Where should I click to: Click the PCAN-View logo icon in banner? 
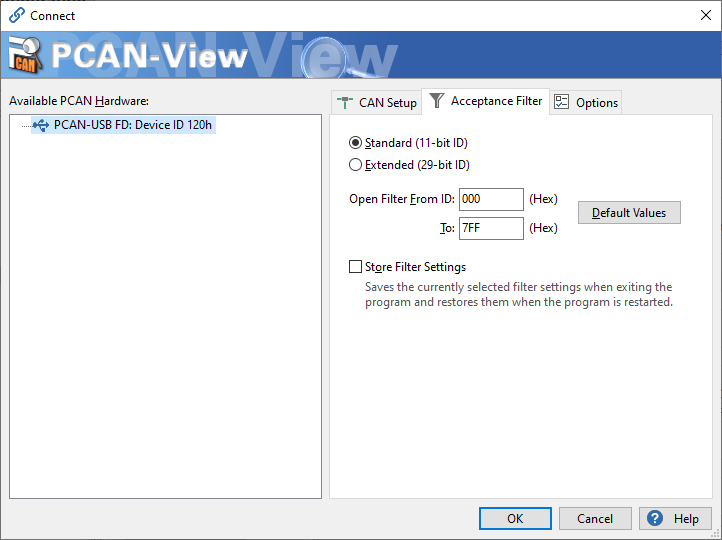coord(26,55)
